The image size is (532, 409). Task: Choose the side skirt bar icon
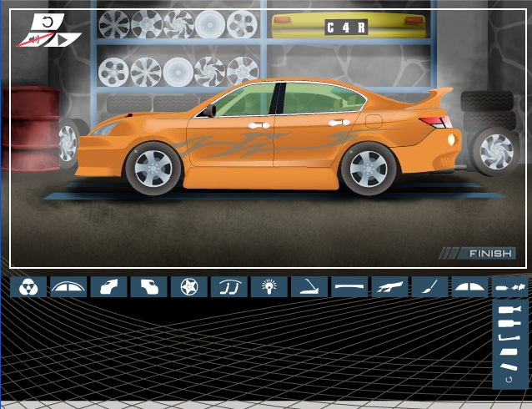click(349, 287)
